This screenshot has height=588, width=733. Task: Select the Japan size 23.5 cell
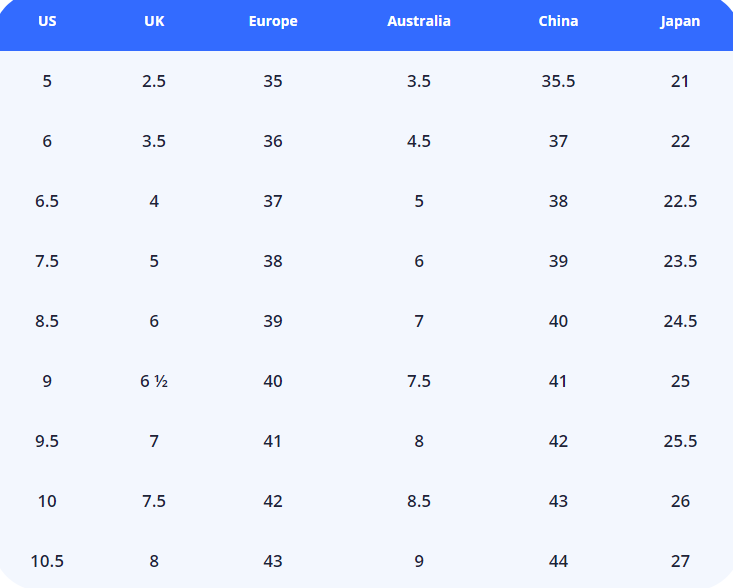click(680, 261)
